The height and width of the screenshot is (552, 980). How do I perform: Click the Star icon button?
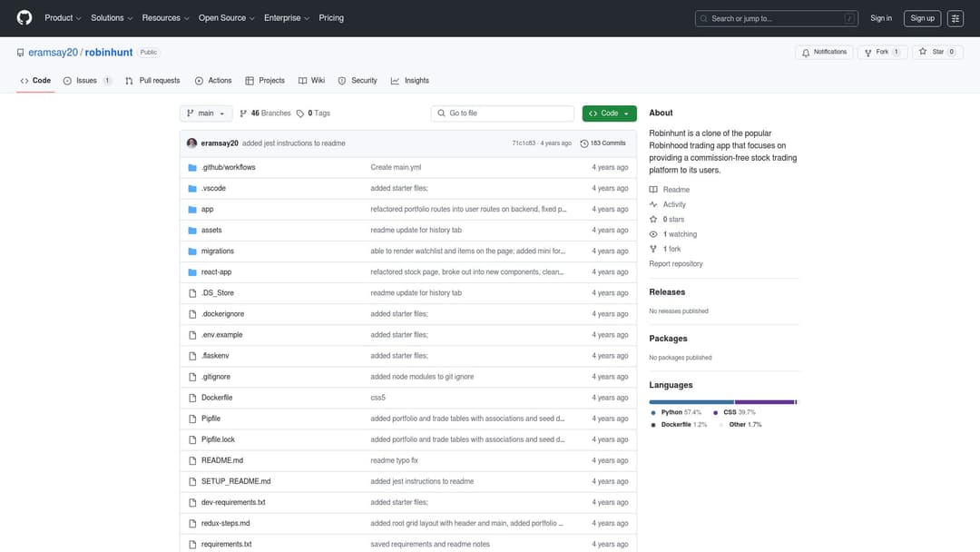[x=923, y=52]
